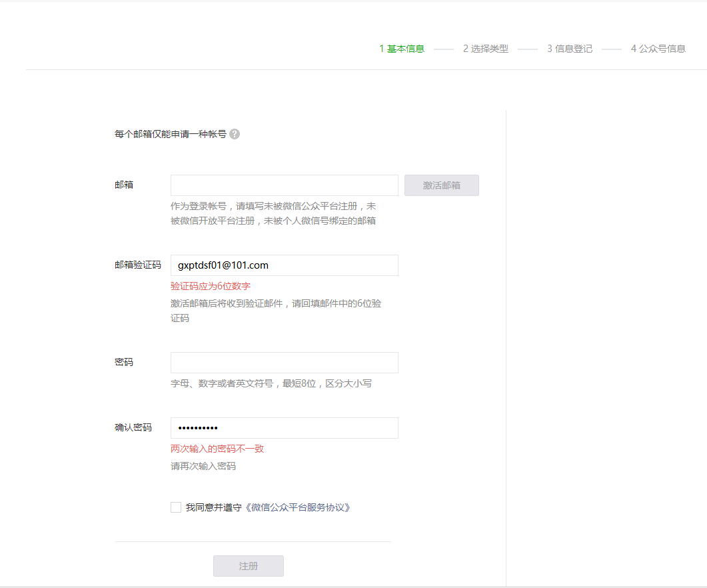The height and width of the screenshot is (588, 707).
Task: Click the error text 两次输入的密码不一致
Action: pos(217,449)
